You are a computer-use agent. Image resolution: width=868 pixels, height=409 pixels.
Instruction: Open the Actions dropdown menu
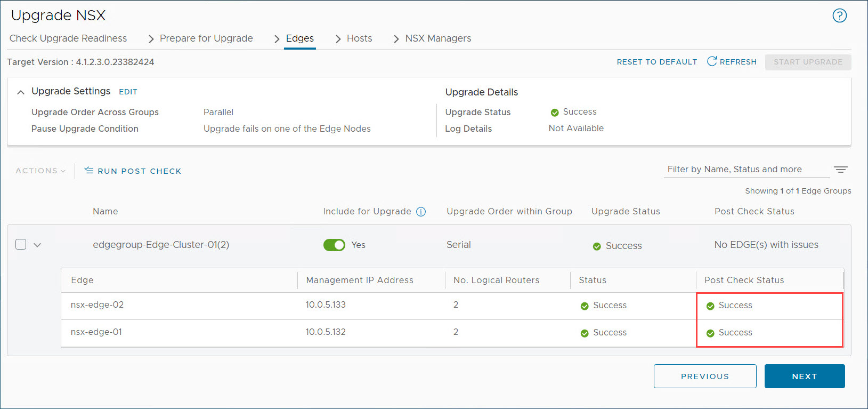point(40,171)
